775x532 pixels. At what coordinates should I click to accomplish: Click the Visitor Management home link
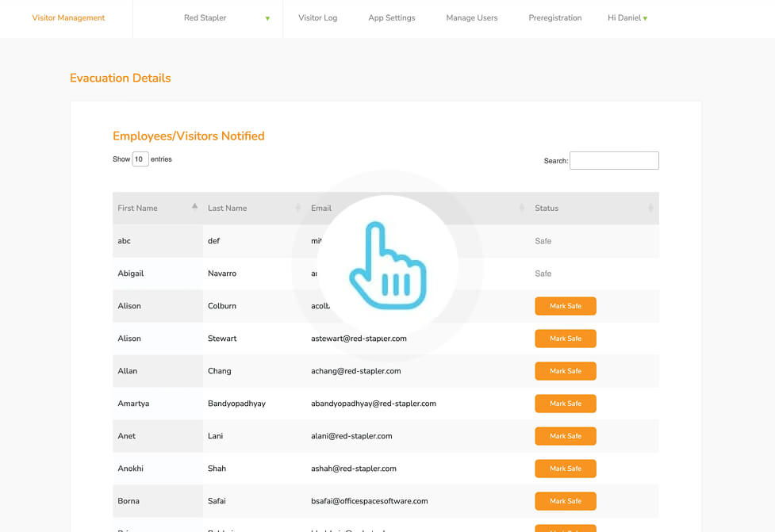tap(68, 18)
